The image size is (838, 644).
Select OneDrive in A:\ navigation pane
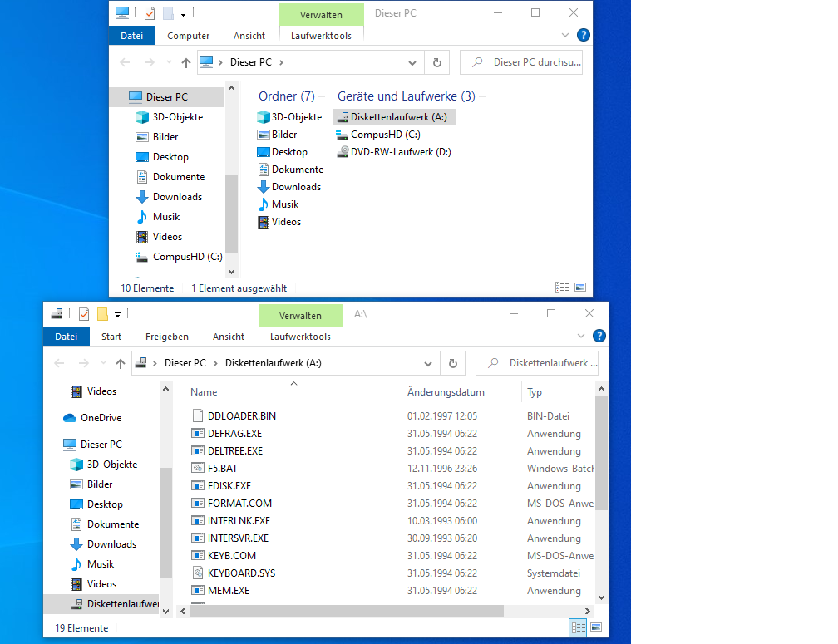pyautogui.click(x=92, y=418)
